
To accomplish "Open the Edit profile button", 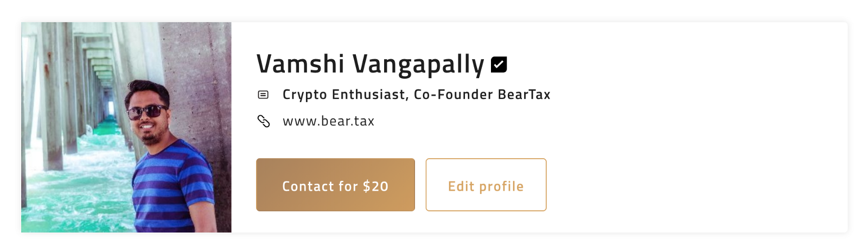I will 486,185.
